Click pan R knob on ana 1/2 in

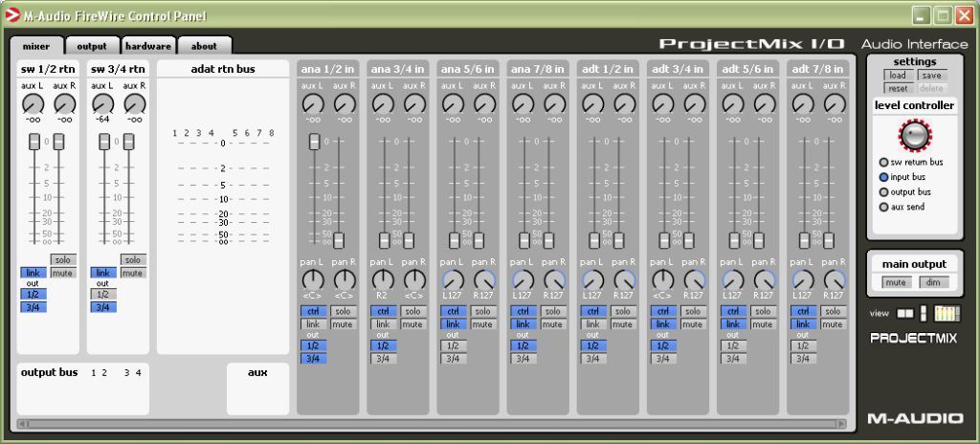(x=345, y=279)
